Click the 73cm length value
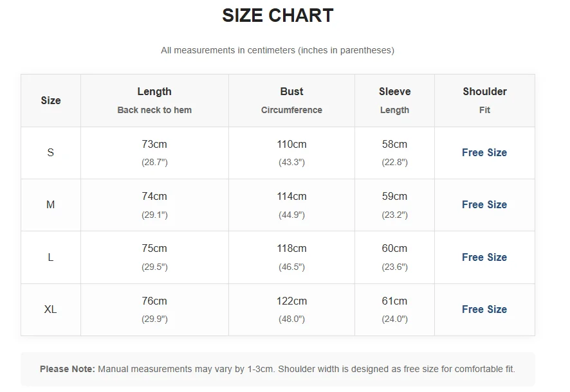 point(154,145)
